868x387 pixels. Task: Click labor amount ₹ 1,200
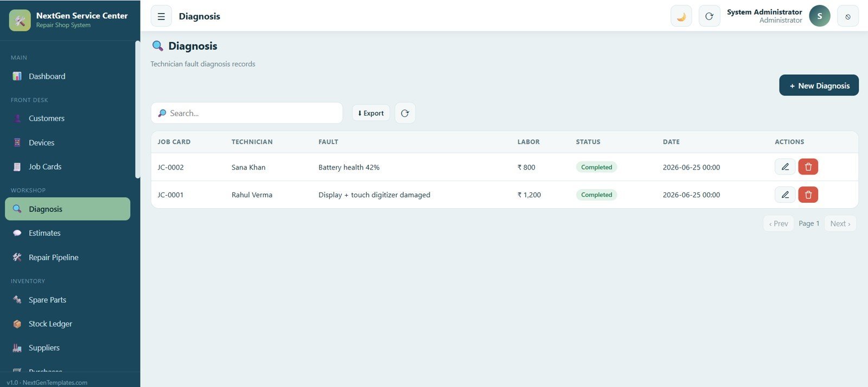pyautogui.click(x=529, y=195)
